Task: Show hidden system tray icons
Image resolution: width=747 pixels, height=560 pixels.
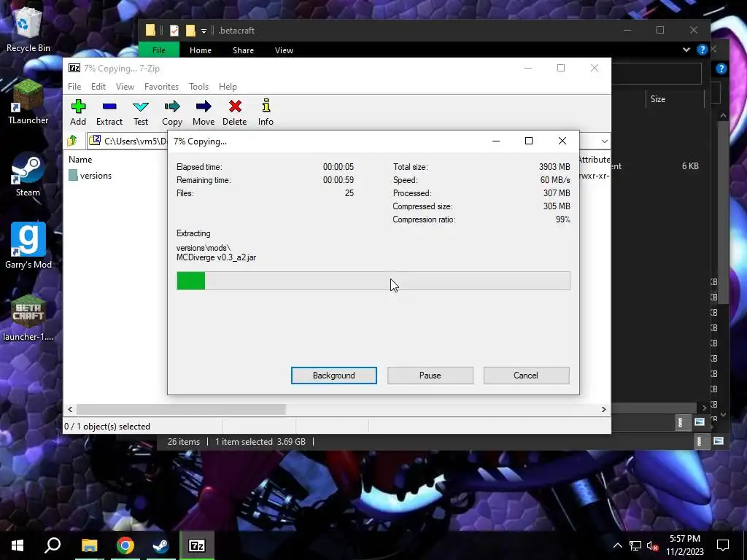Action: point(617,545)
